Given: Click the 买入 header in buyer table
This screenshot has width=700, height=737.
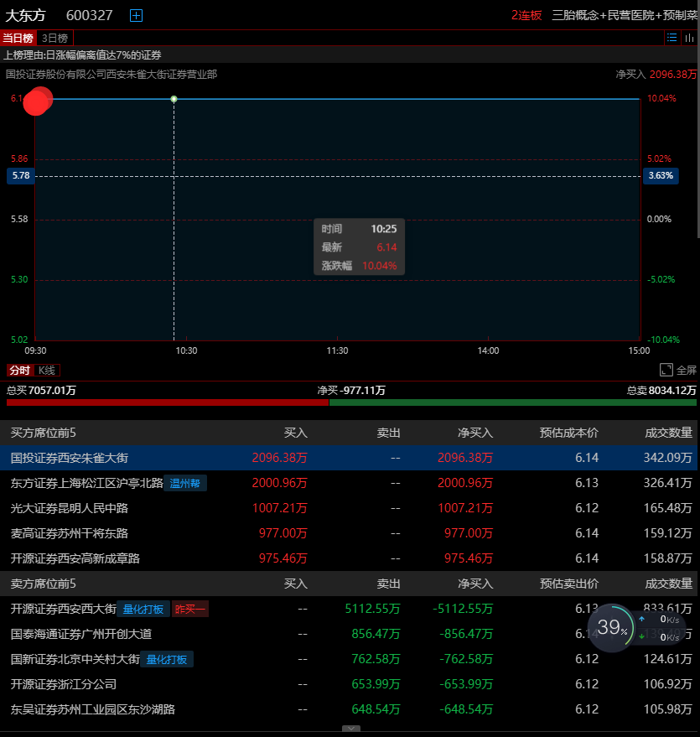Looking at the screenshot, I should click(295, 433).
